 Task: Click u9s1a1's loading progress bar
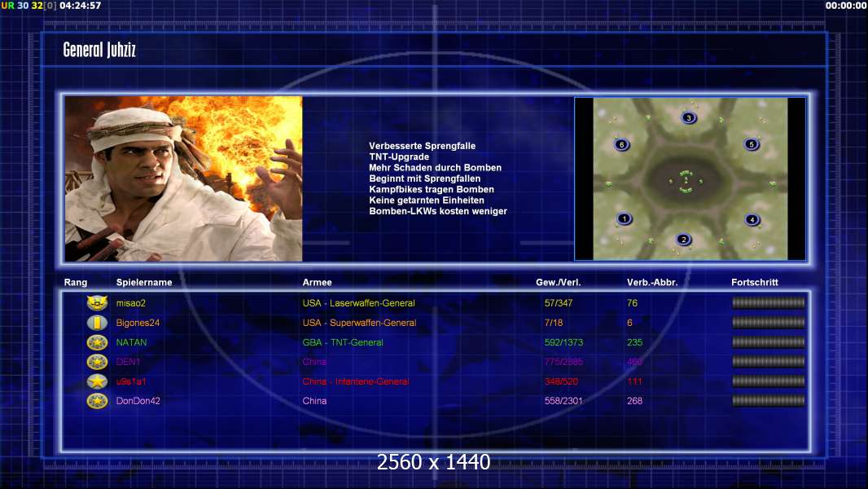click(769, 381)
